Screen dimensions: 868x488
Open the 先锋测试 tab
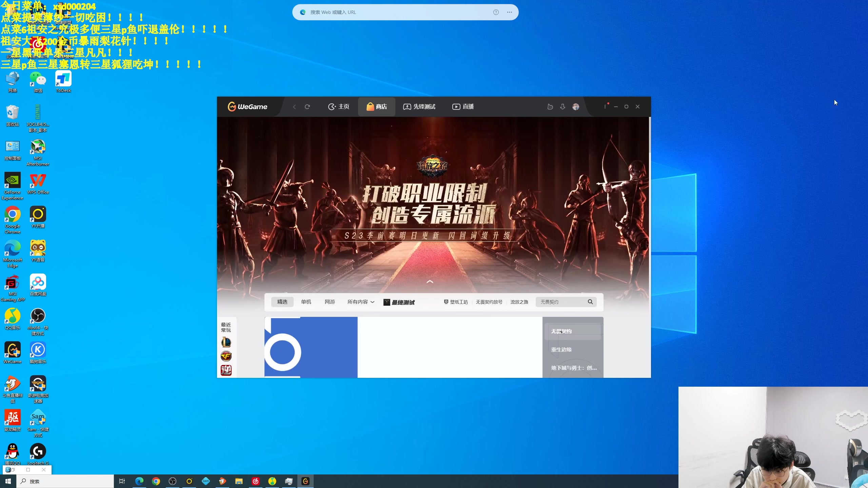tap(419, 107)
